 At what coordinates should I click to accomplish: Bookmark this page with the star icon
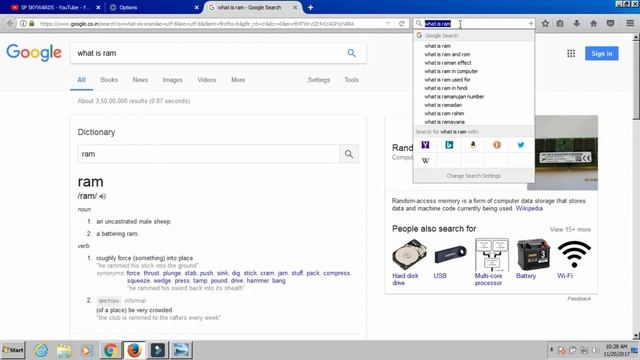[545, 24]
